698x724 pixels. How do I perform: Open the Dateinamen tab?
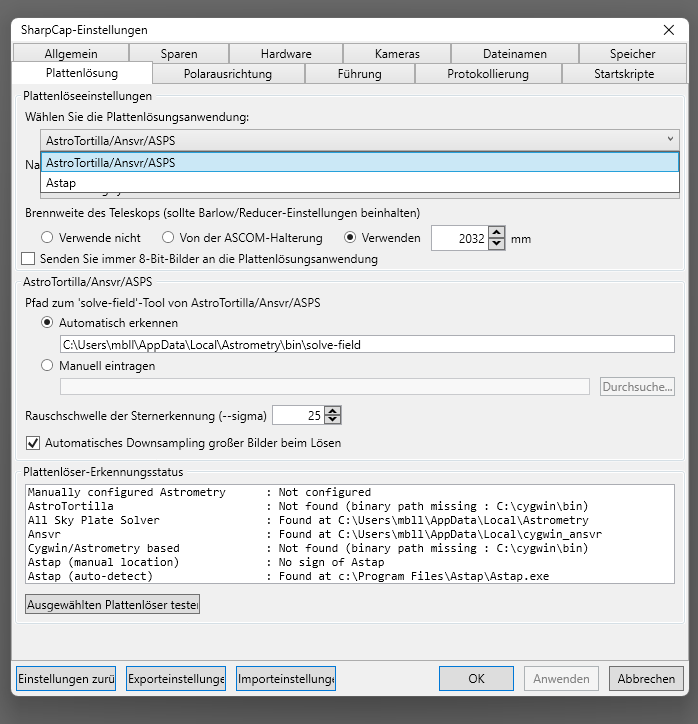point(515,54)
